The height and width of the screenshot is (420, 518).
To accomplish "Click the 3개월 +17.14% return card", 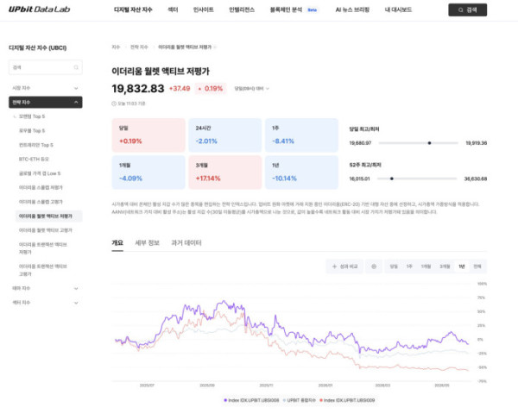I will (x=225, y=172).
